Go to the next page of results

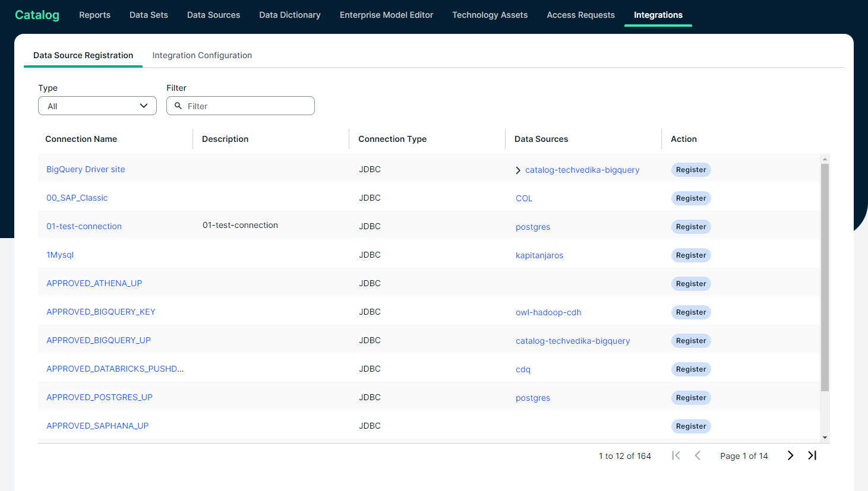click(x=790, y=455)
